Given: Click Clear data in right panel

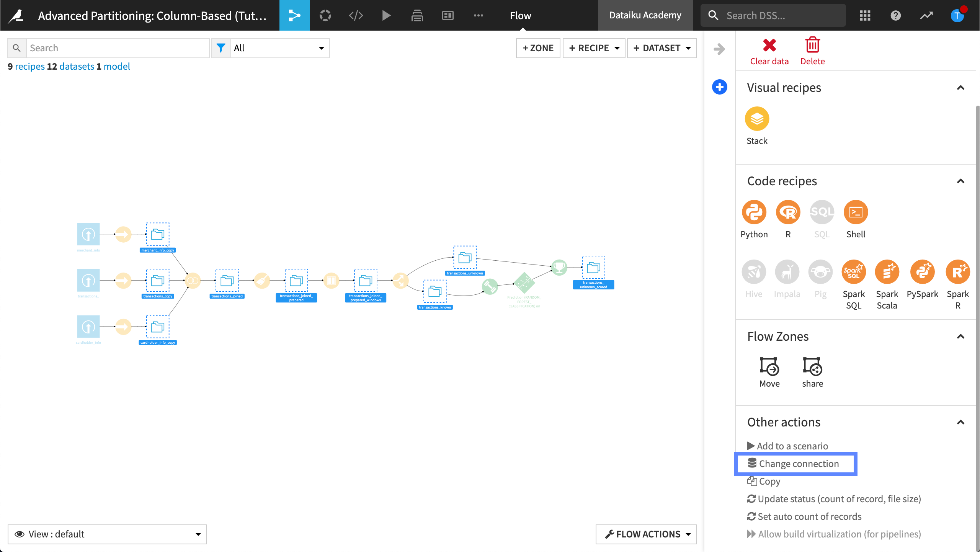Looking at the screenshot, I should tap(769, 52).
